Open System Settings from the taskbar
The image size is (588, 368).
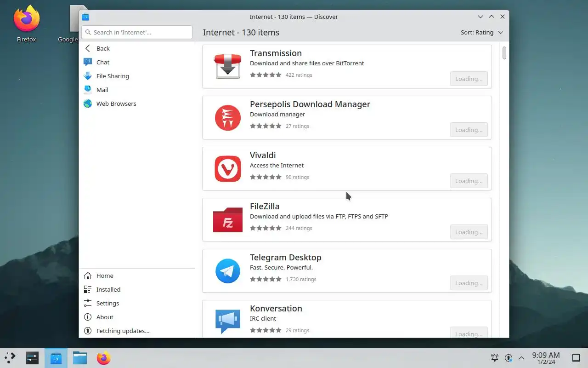click(x=32, y=358)
